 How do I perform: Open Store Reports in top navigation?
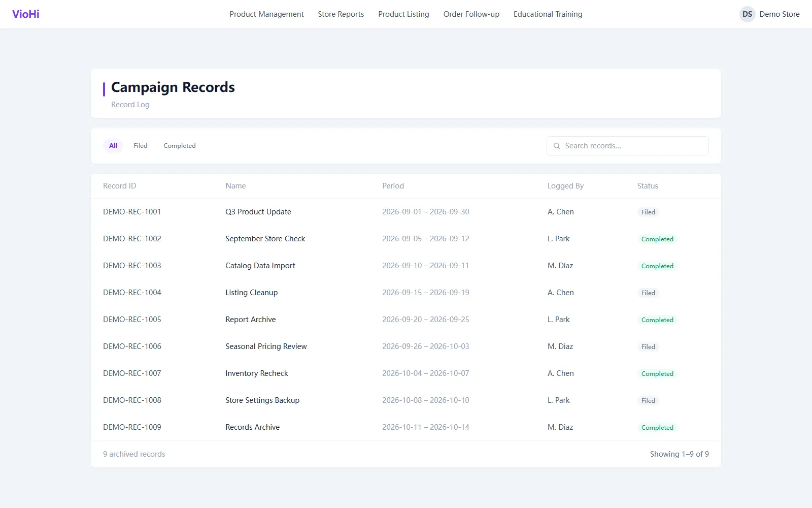coord(341,14)
